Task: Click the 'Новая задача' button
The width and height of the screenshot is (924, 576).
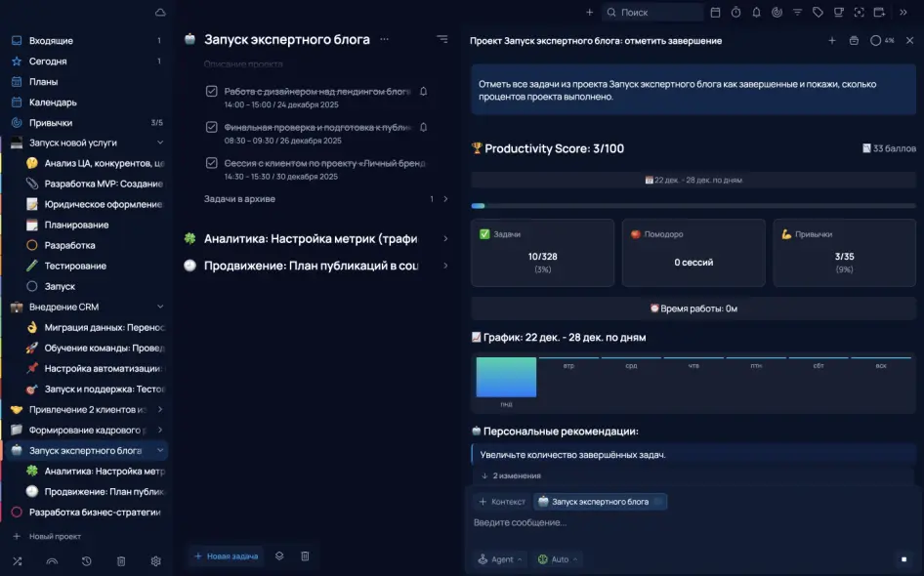Action: (x=226, y=555)
